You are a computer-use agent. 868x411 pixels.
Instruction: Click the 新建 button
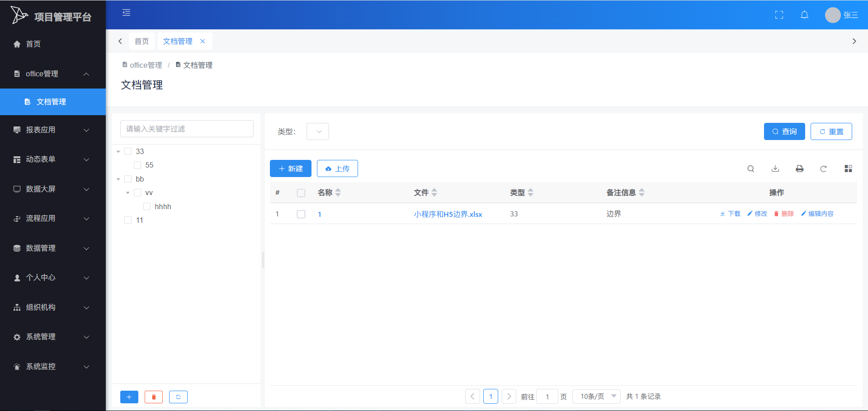coord(291,168)
